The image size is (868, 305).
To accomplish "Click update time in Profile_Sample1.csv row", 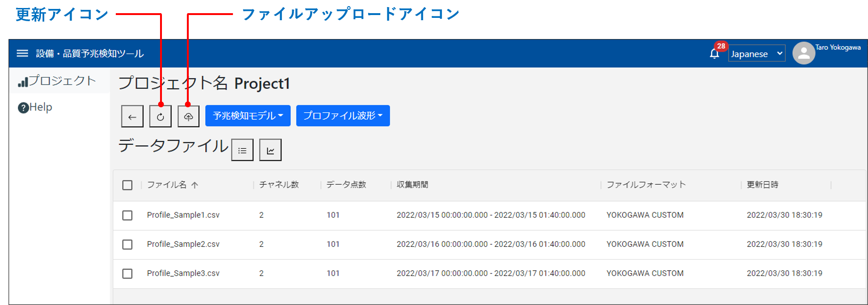I will pyautogui.click(x=785, y=215).
